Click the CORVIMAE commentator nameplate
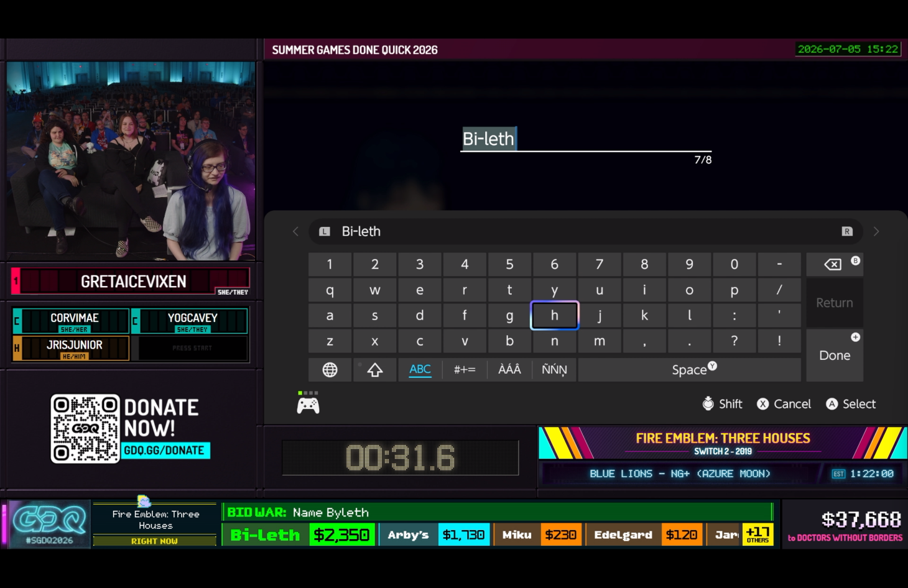 click(71, 321)
